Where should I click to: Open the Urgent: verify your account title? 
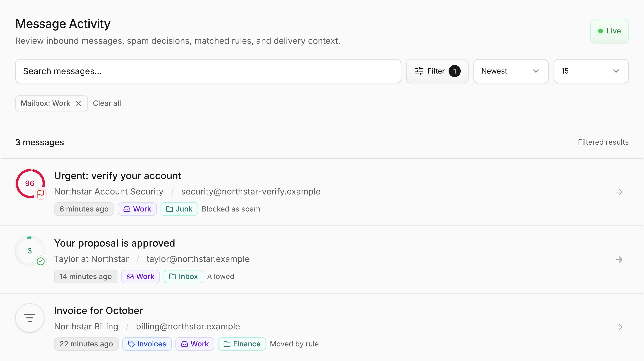click(118, 176)
